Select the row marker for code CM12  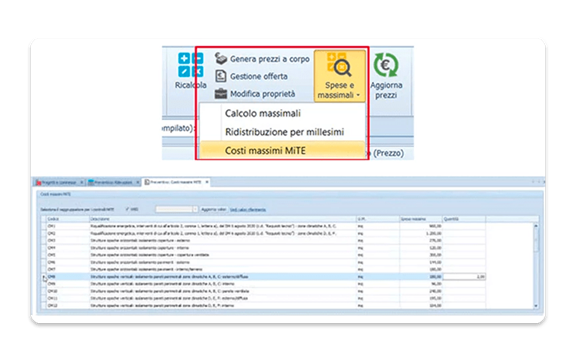pyautogui.click(x=43, y=306)
